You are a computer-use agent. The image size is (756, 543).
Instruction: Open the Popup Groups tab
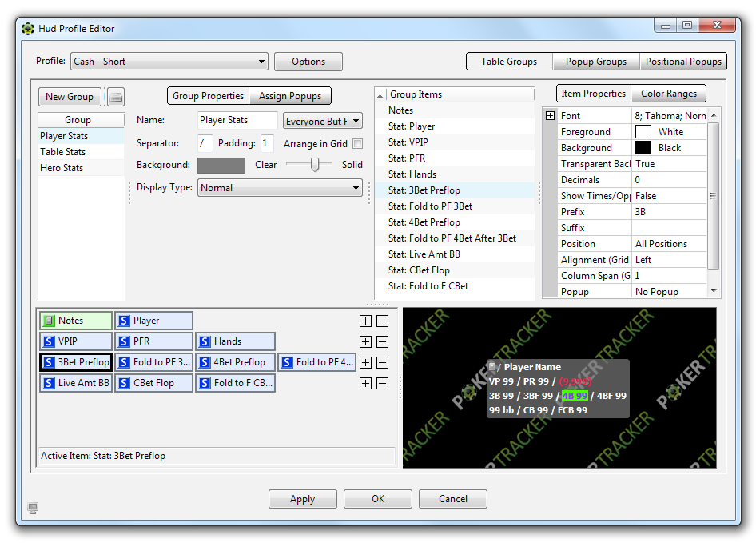595,62
